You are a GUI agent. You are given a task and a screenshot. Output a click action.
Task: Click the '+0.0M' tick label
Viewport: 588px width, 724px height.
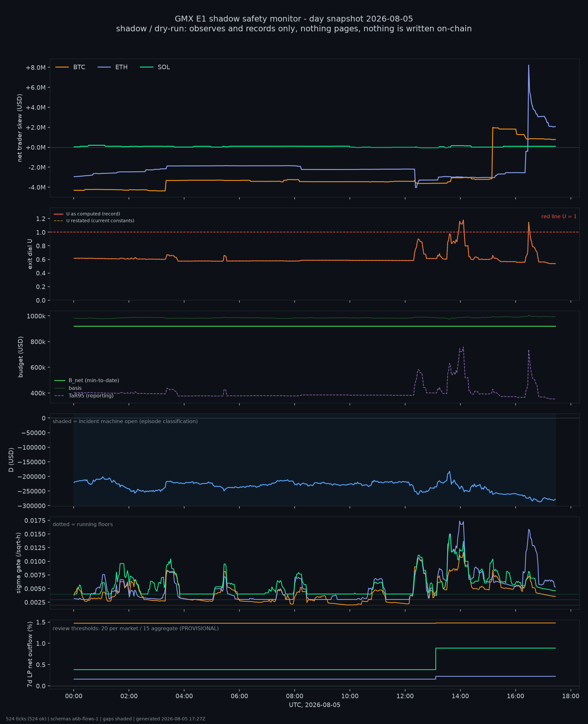click(x=36, y=148)
